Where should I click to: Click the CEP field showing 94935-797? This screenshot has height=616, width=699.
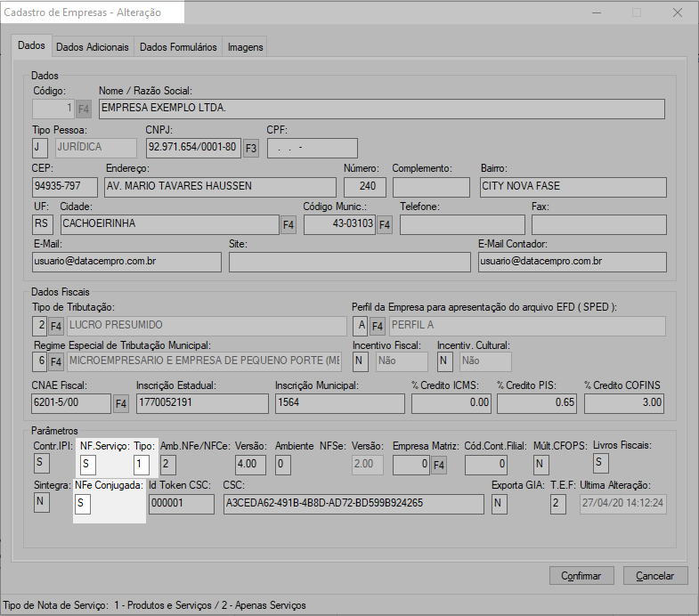coord(65,187)
